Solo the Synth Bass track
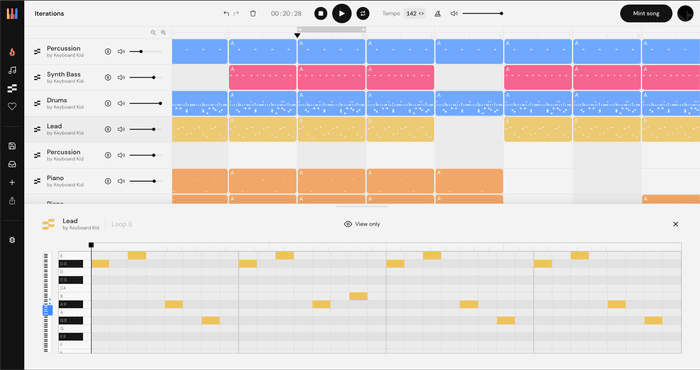This screenshot has width=700, height=370. [108, 77]
